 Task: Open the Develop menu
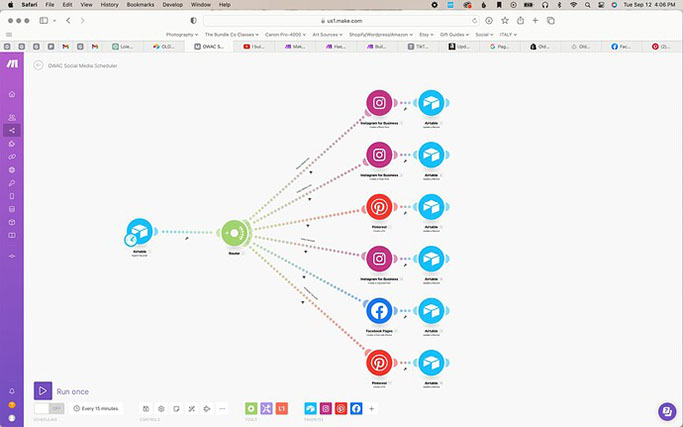pos(172,5)
